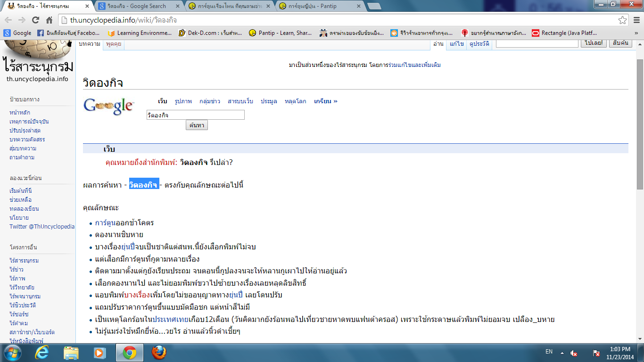
Task: Focus the wiki search box at top right
Action: pos(537,43)
